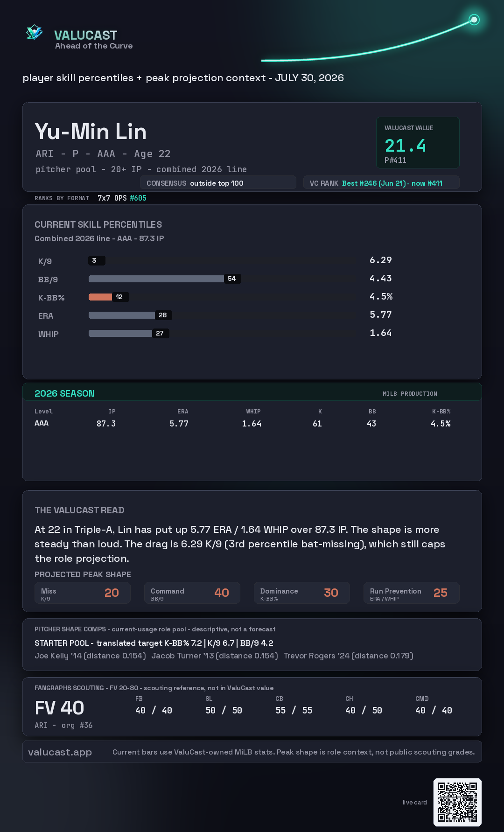The image size is (504, 832).
Task: Click the K/9 percentile bar badge 3
Action: click(97, 260)
